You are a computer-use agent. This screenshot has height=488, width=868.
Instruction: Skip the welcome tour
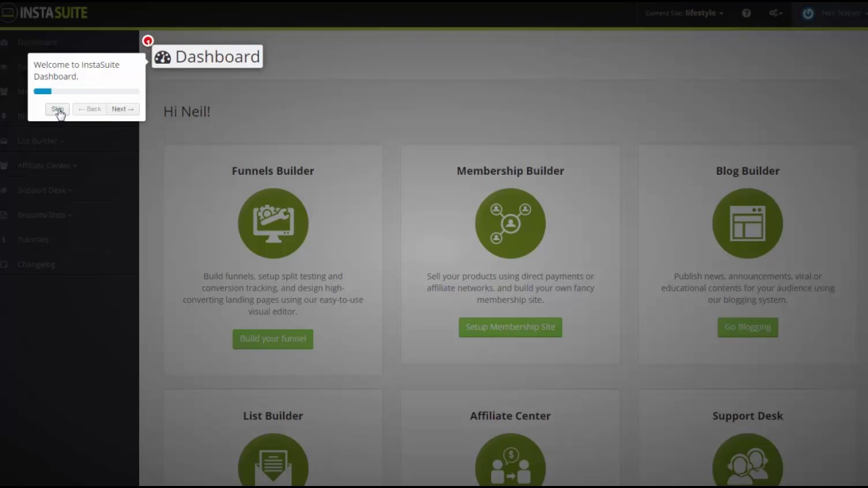tap(58, 109)
